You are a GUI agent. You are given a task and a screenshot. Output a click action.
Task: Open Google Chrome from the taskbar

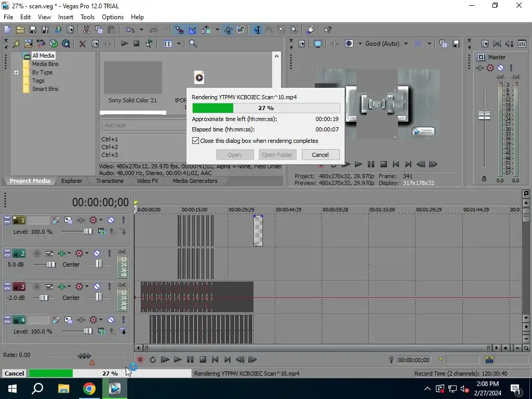tap(89, 389)
